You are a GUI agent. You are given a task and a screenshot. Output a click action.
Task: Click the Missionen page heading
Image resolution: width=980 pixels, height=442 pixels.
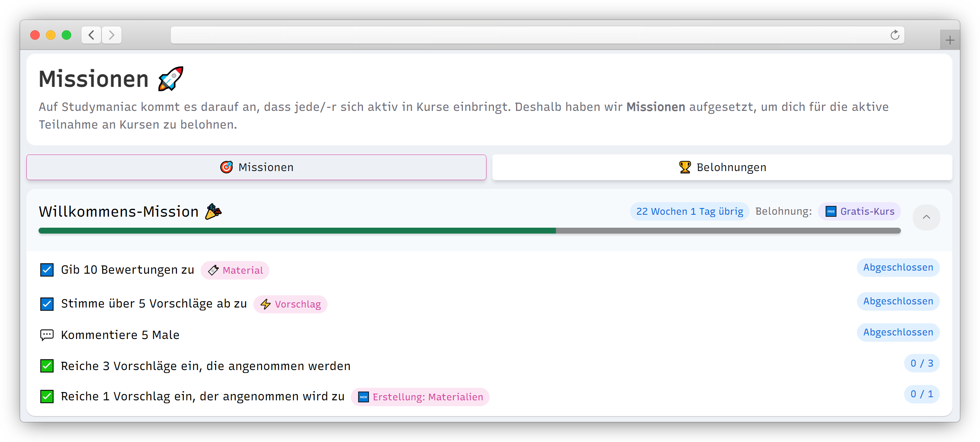(x=94, y=79)
